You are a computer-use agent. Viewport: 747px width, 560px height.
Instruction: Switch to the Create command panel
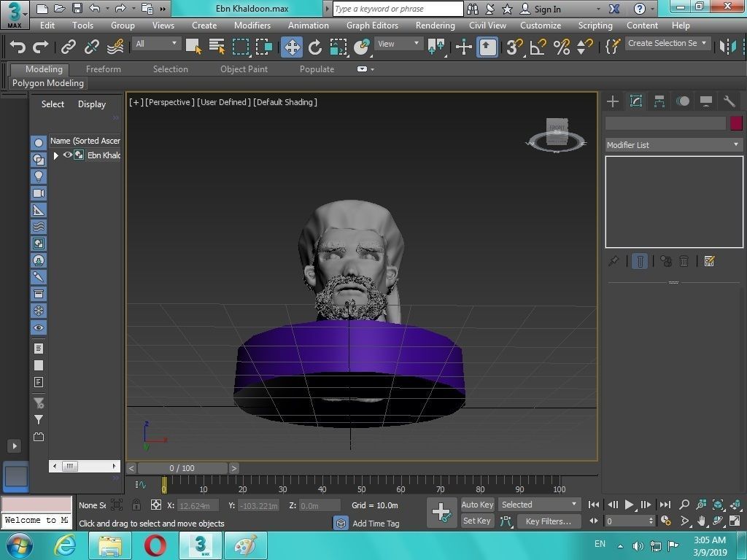tap(613, 101)
